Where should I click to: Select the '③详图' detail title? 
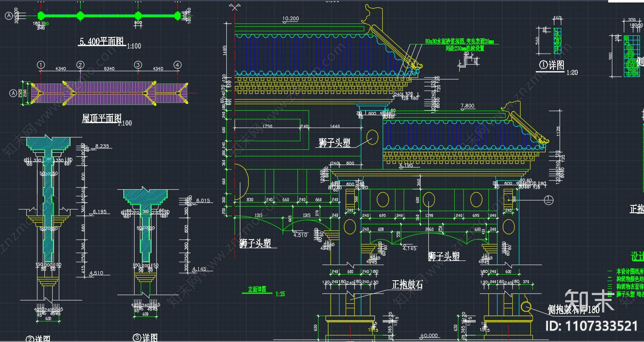point(145,338)
